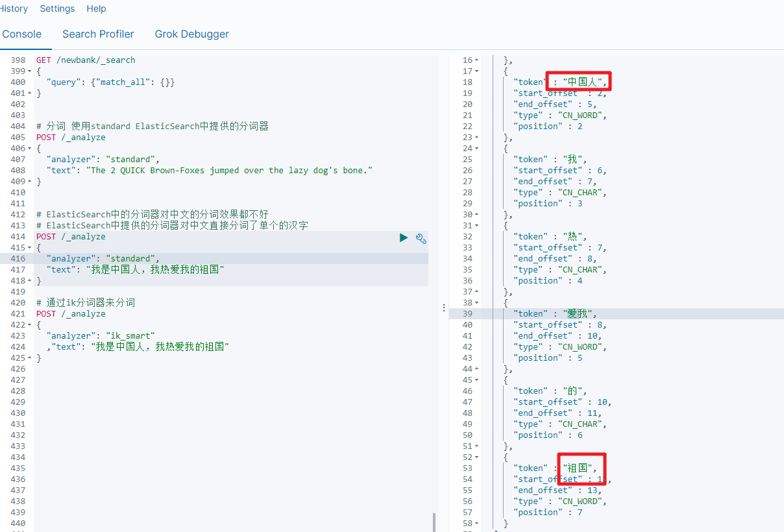784x532 pixels.
Task: Click the GET /newbank/_search line
Action: [x=86, y=60]
